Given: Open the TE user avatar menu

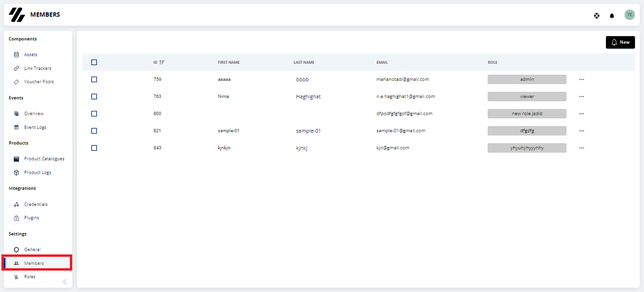Looking at the screenshot, I should pyautogui.click(x=630, y=15).
